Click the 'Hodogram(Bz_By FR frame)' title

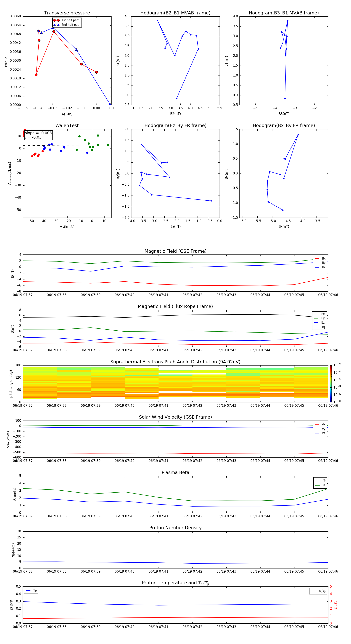pos(175,125)
